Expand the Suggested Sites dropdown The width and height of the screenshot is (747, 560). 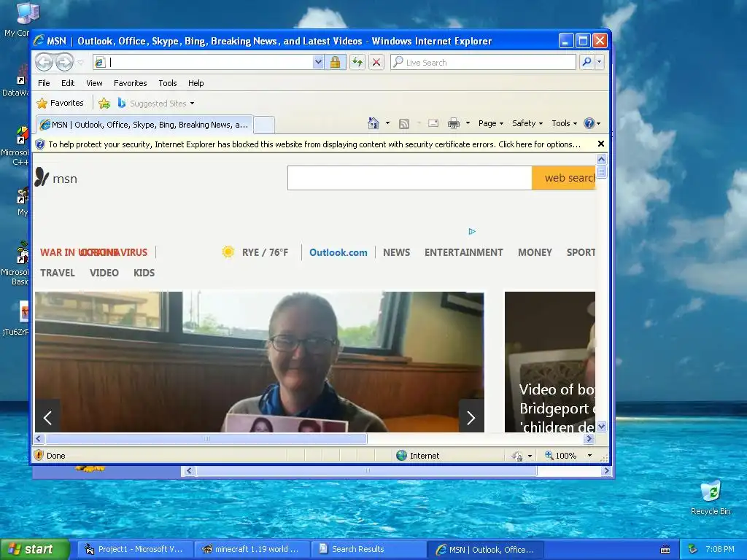point(192,104)
